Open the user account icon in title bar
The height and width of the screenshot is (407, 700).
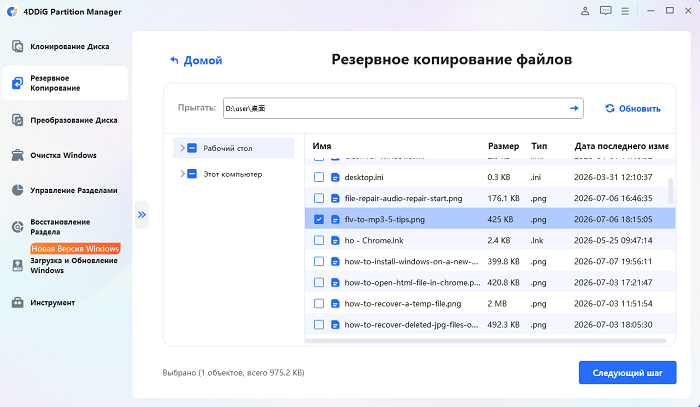point(585,11)
